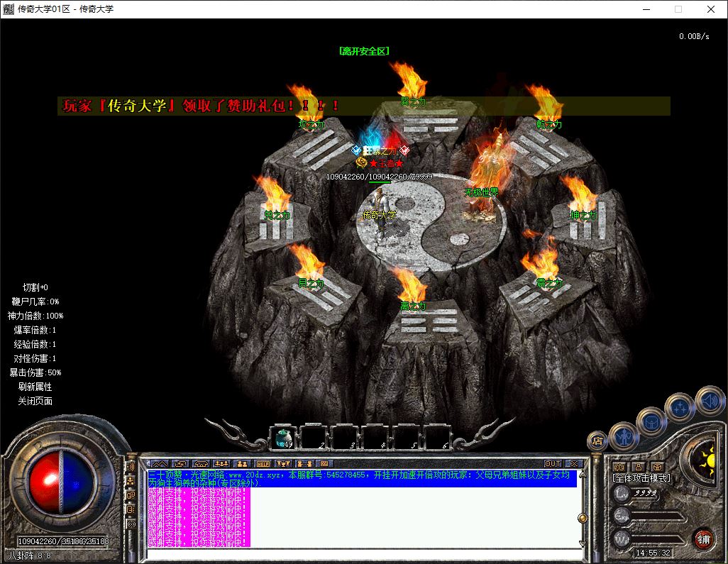Image resolution: width=728 pixels, height=564 pixels.
Task: Open the 店 shop round button
Action: pyautogui.click(x=597, y=441)
